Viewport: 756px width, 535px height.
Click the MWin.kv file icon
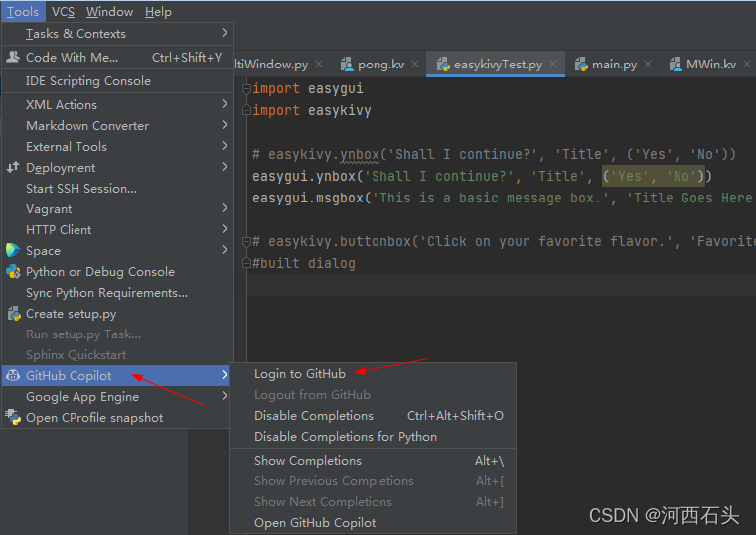(676, 65)
